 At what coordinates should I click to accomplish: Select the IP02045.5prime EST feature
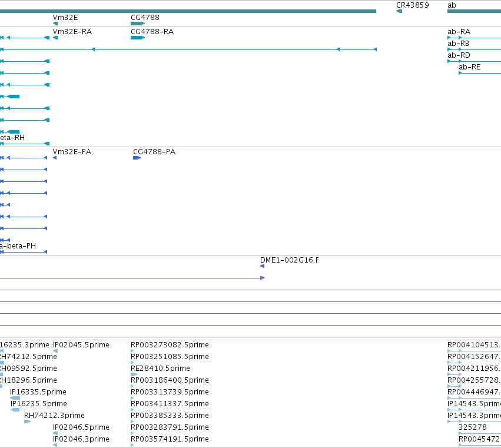pos(55,351)
